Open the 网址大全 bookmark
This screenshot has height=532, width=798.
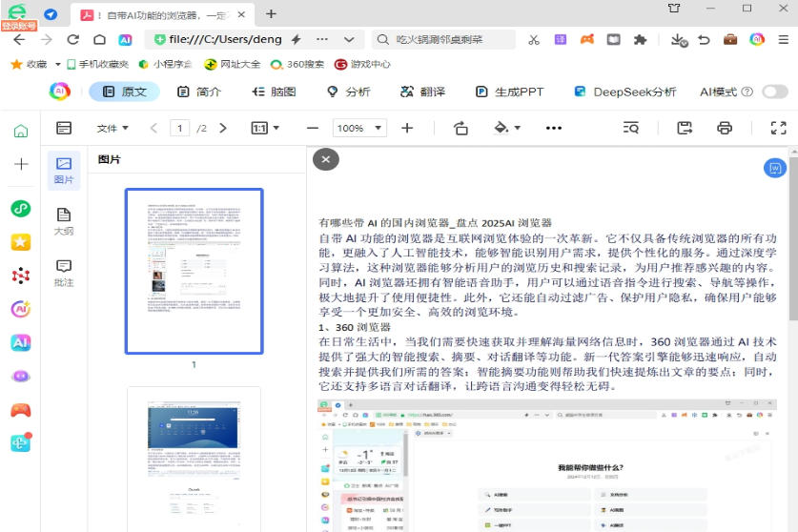coord(233,64)
